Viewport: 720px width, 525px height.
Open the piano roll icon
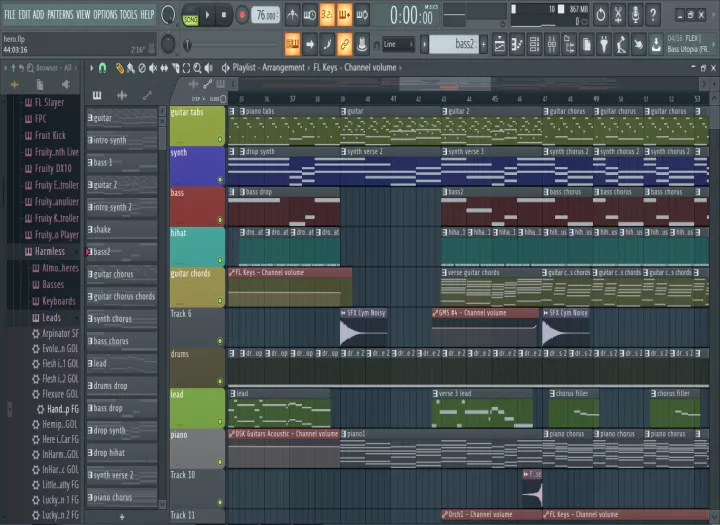(x=517, y=45)
